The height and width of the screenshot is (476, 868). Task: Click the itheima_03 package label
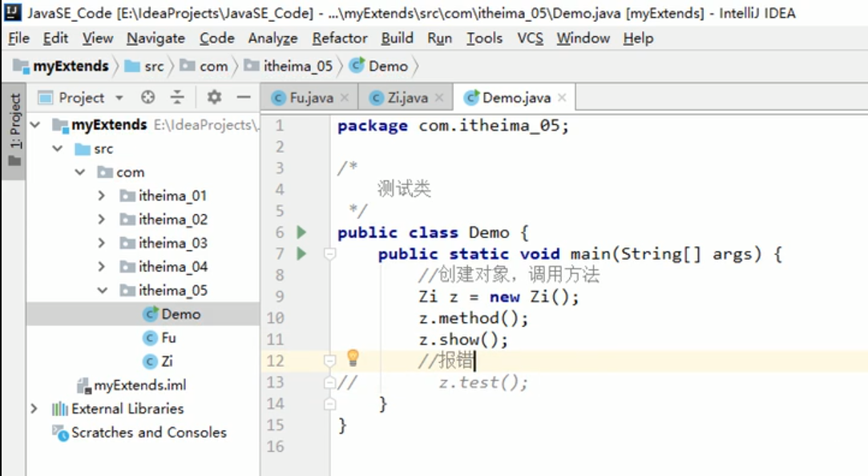[172, 244]
